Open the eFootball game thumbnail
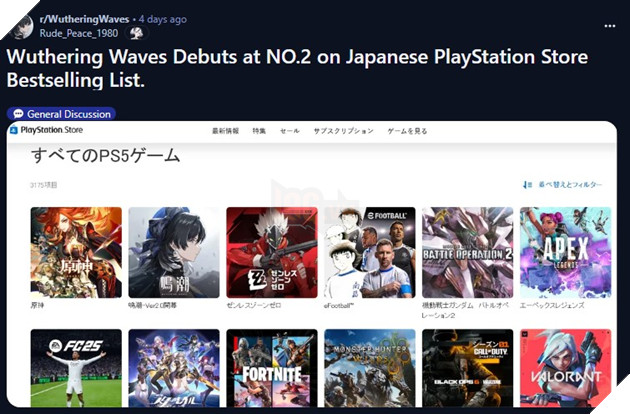 pyautogui.click(x=369, y=252)
